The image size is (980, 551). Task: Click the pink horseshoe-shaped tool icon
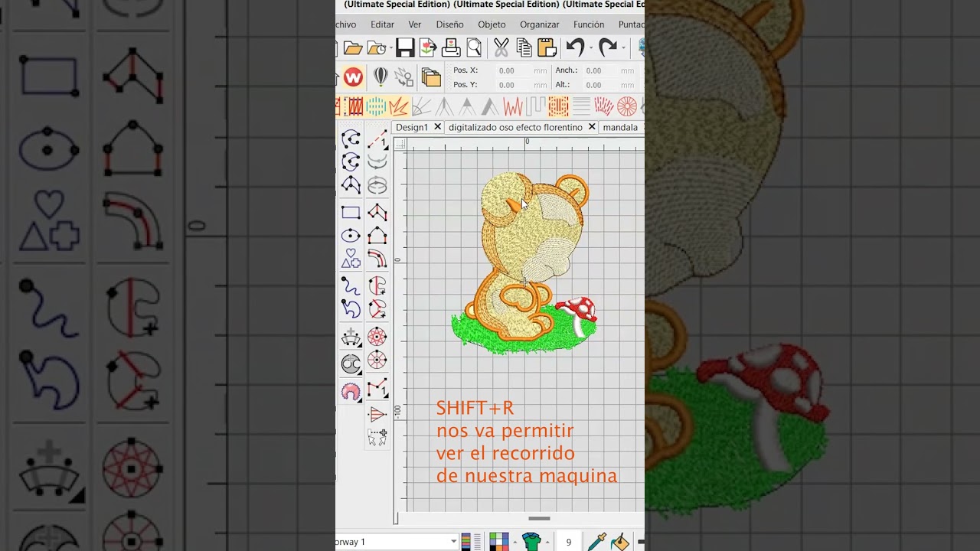[351, 392]
